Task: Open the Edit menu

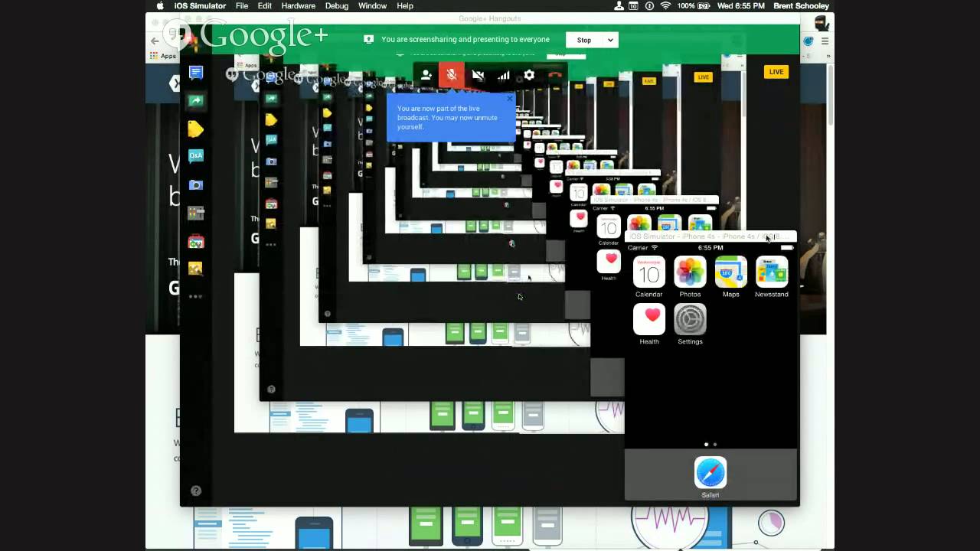Action: (265, 6)
